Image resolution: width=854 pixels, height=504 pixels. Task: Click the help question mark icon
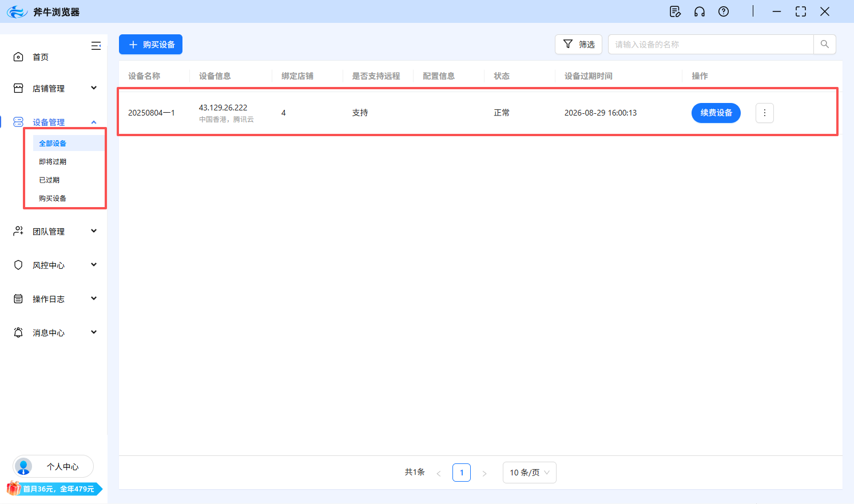click(723, 11)
